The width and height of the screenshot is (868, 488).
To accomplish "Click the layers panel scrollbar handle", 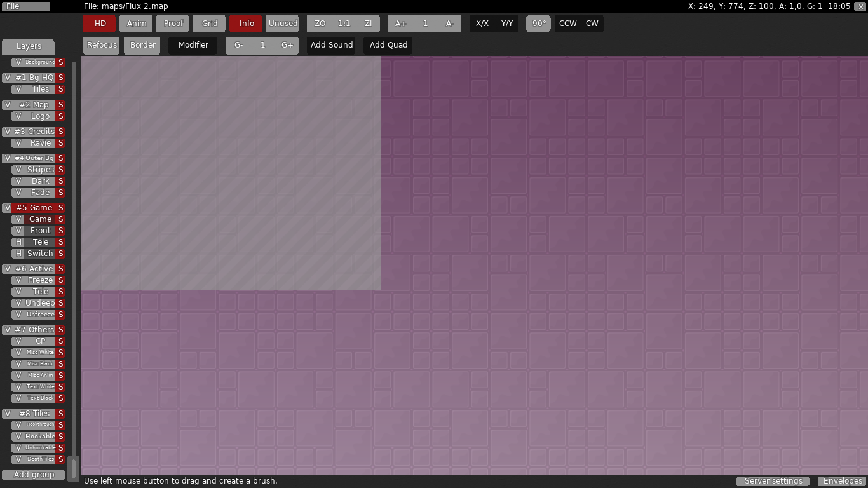I will tap(74, 468).
